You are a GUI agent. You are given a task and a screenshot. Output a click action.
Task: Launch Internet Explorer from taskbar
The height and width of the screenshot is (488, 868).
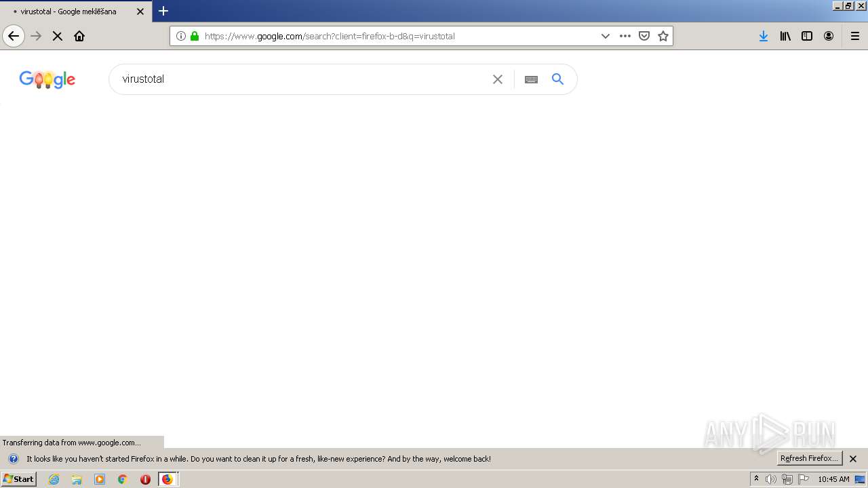54,479
